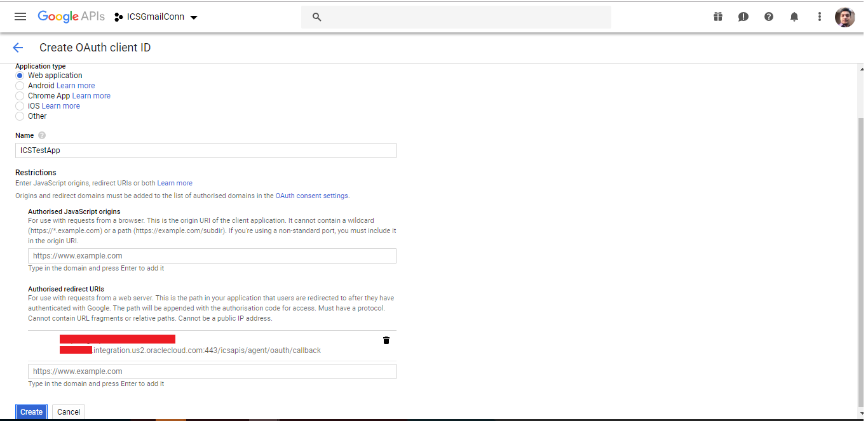Open the ICSGmailConn project selector dropdown
The width and height of the screenshot is (868, 421).
156,17
